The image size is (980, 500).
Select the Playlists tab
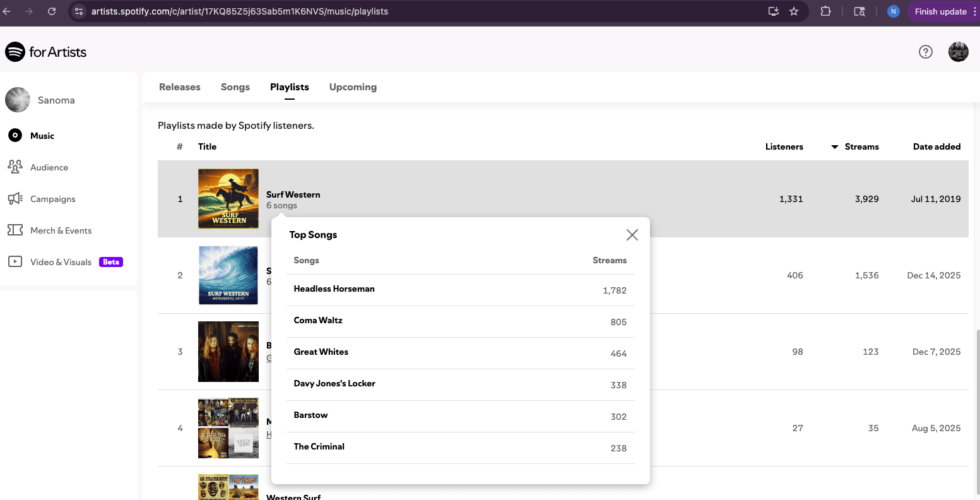290,87
